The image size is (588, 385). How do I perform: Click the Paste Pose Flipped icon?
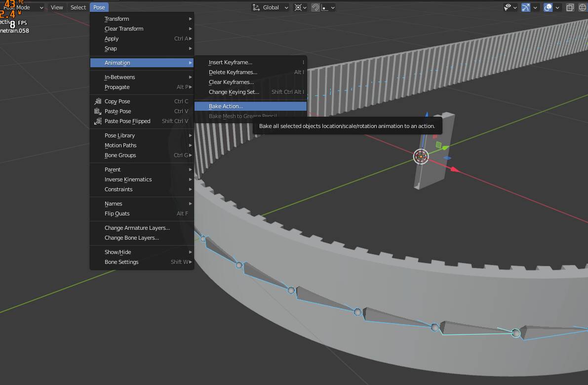(x=98, y=121)
